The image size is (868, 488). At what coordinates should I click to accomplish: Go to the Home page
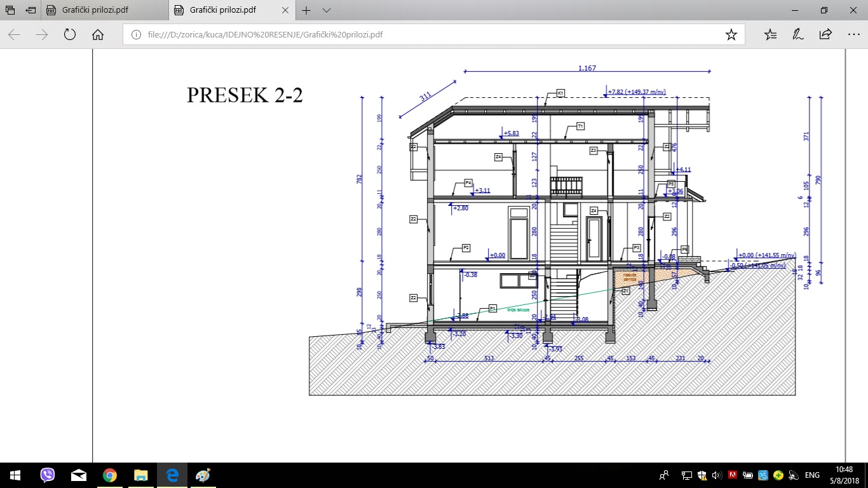tap(98, 35)
